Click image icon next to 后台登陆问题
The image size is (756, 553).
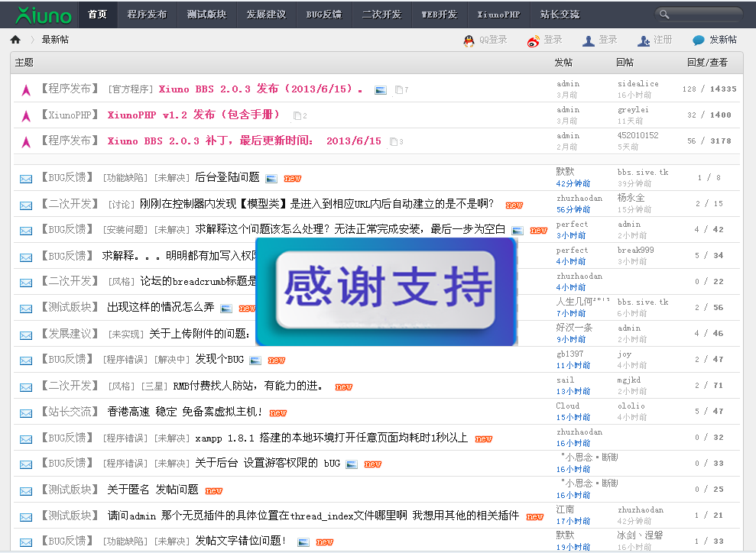pyautogui.click(x=271, y=179)
